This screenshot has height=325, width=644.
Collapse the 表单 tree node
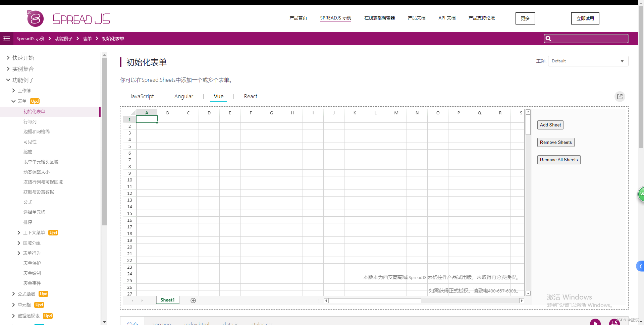(x=13, y=101)
